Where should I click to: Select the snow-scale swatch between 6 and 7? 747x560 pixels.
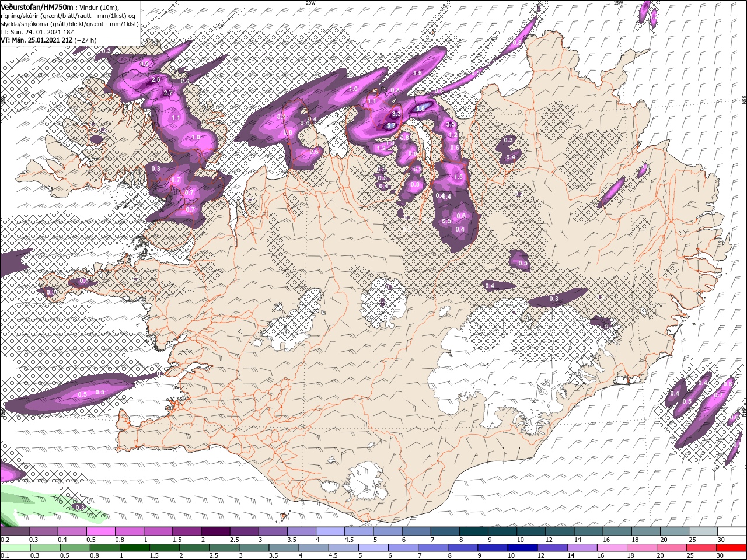416,531
